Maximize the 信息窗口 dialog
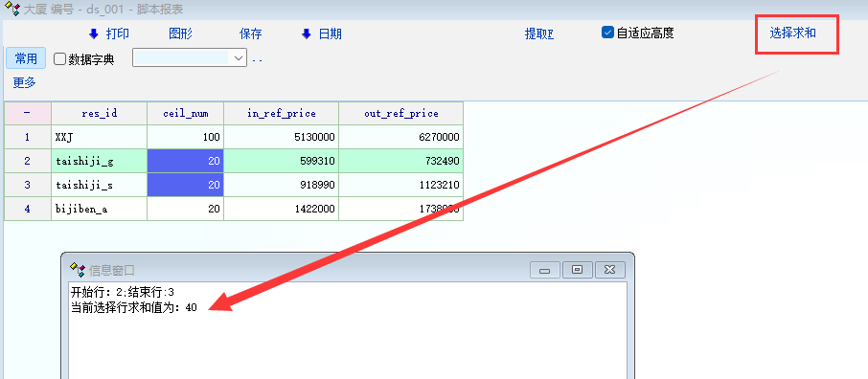 click(x=578, y=270)
